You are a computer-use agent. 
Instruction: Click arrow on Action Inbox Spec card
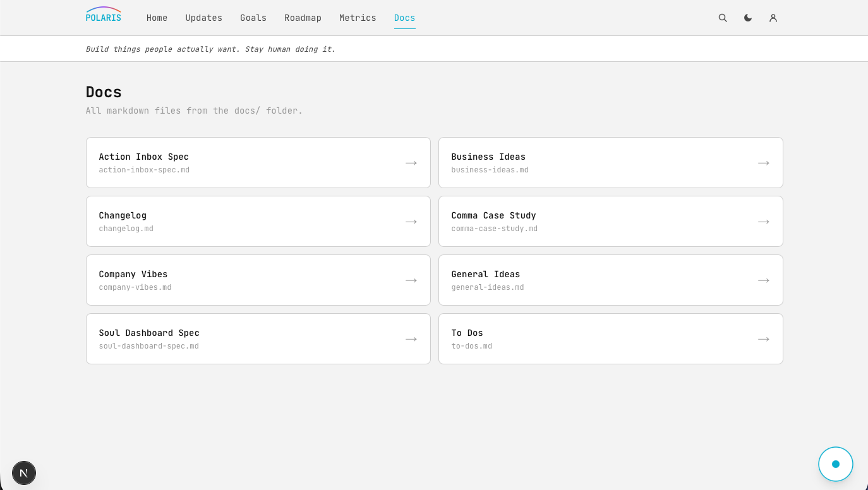(x=411, y=163)
